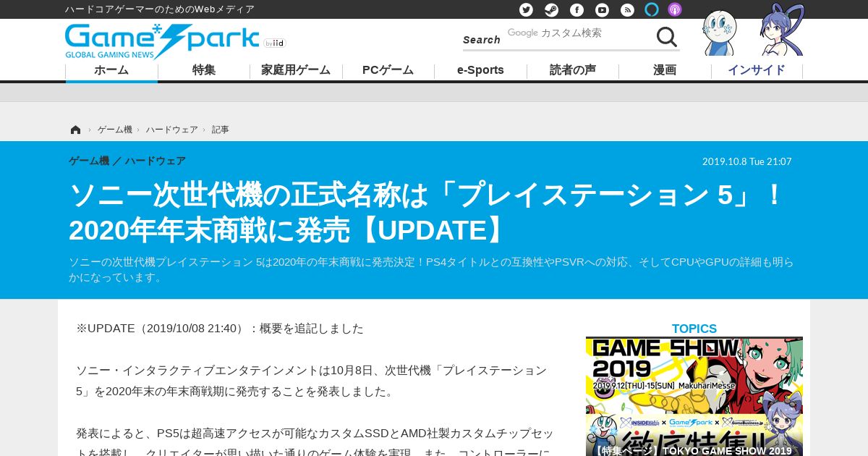Open the YouTube icon link
The width and height of the screenshot is (868, 456).
coord(602,9)
